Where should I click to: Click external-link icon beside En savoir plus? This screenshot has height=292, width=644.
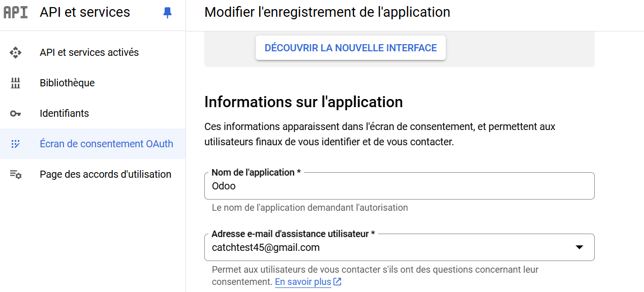coord(338,281)
